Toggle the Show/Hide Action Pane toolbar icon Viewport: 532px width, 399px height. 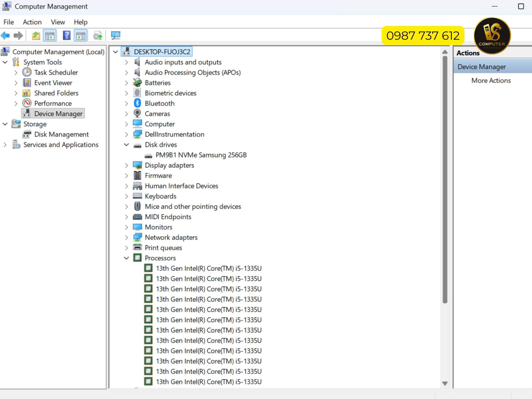81,36
